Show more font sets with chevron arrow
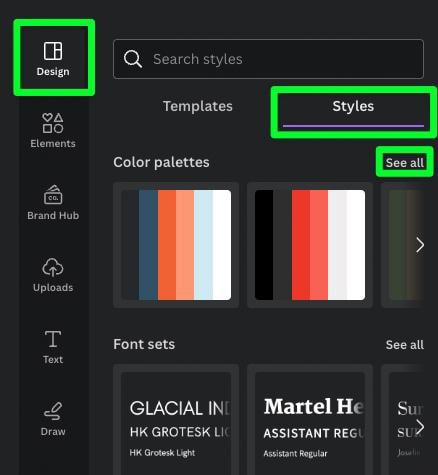 [420, 427]
